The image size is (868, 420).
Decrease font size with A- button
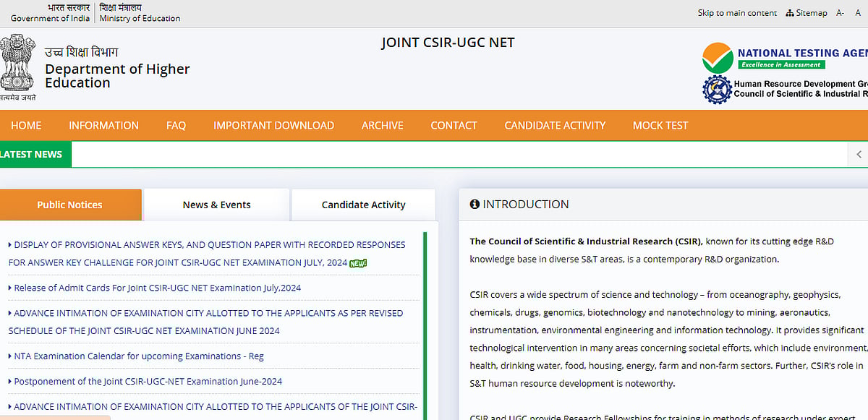click(x=840, y=13)
